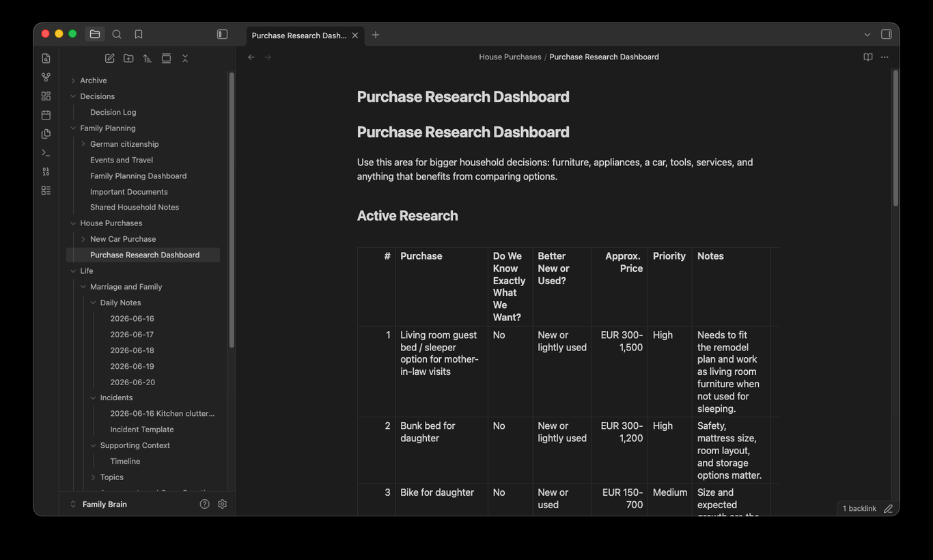Open daily note 2026-06-18
Screen dimensions: 933x560
pos(133,350)
